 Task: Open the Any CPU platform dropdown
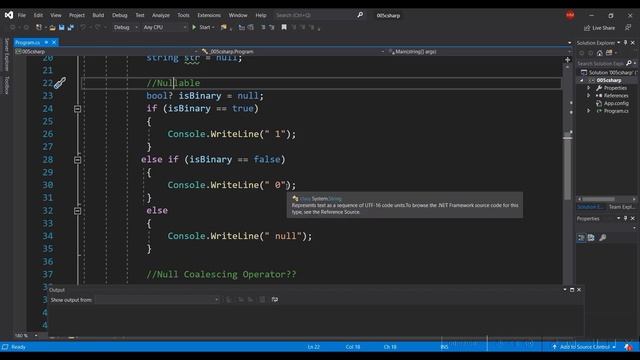pos(164,27)
